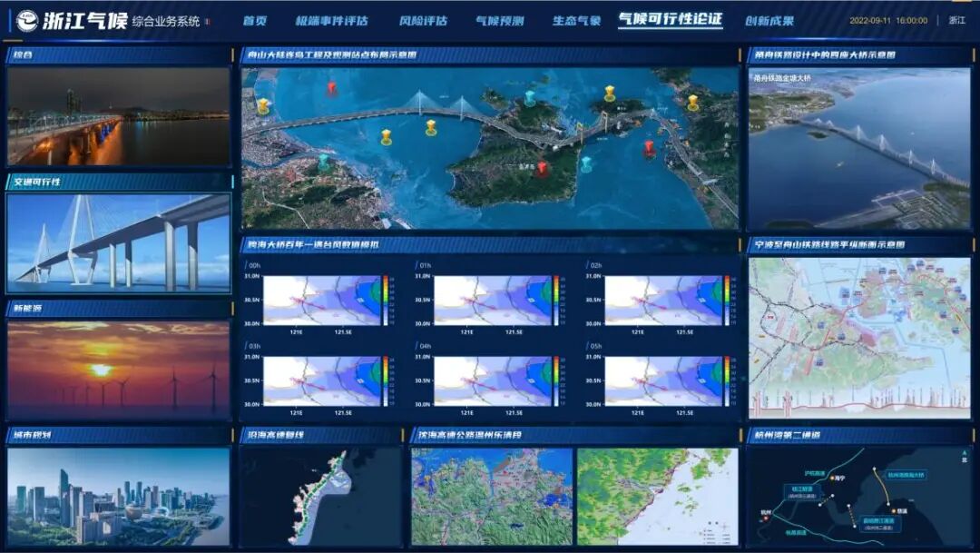Select the 新能源 category header
The height and width of the screenshot is (553, 980).
point(119,309)
